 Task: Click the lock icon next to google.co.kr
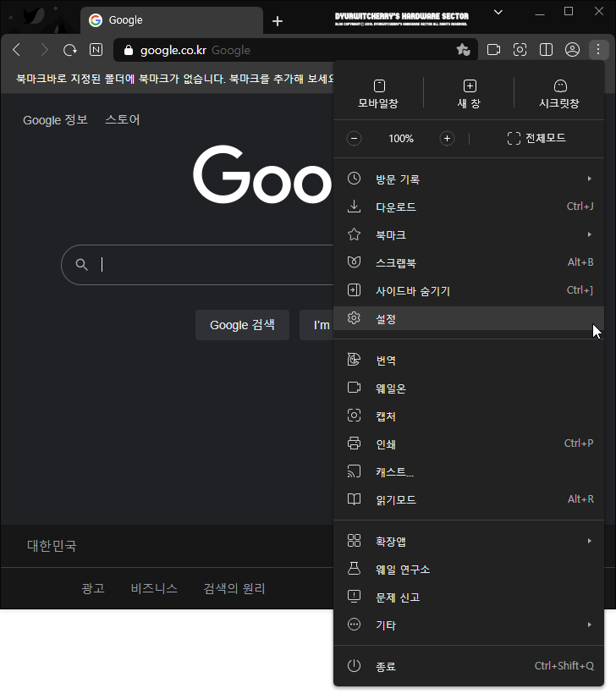pos(129,50)
